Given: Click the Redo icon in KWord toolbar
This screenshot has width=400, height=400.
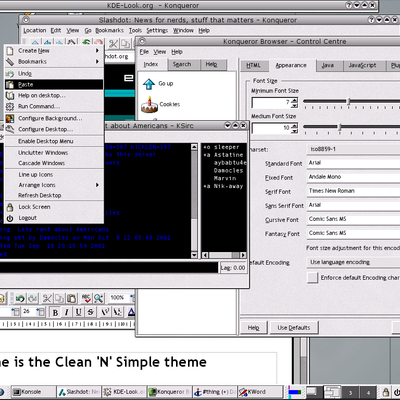Looking at the screenshot, I should (33, 298).
